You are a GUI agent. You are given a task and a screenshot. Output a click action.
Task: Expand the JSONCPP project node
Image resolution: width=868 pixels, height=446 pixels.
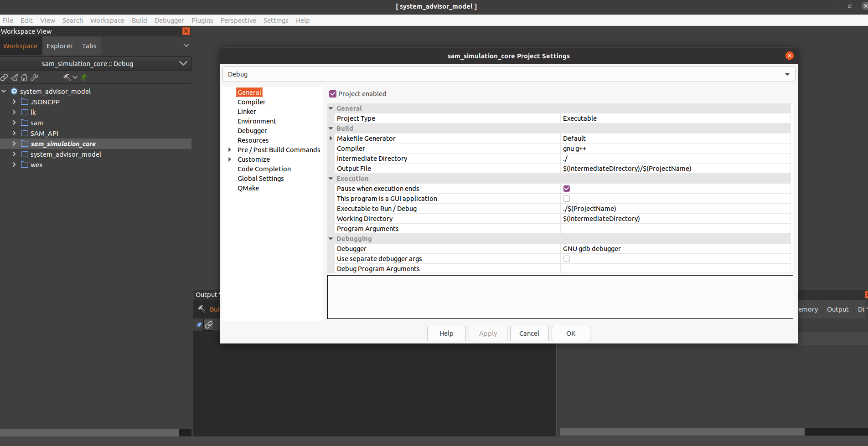point(14,102)
